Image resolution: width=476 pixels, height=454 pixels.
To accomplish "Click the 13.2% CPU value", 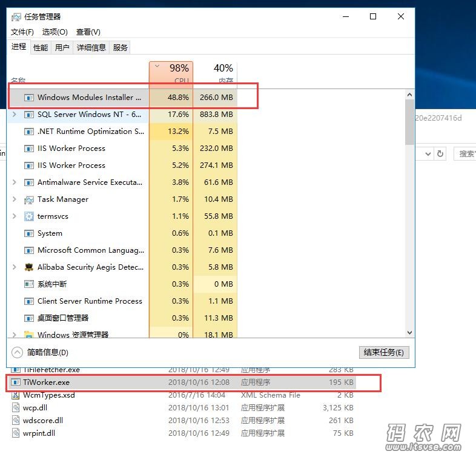I will pos(179,132).
